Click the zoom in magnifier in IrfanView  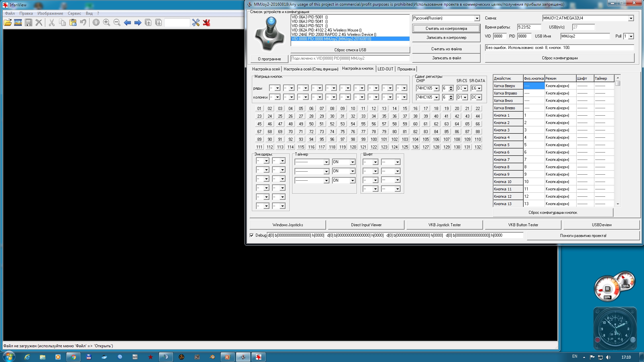pyautogui.click(x=107, y=22)
